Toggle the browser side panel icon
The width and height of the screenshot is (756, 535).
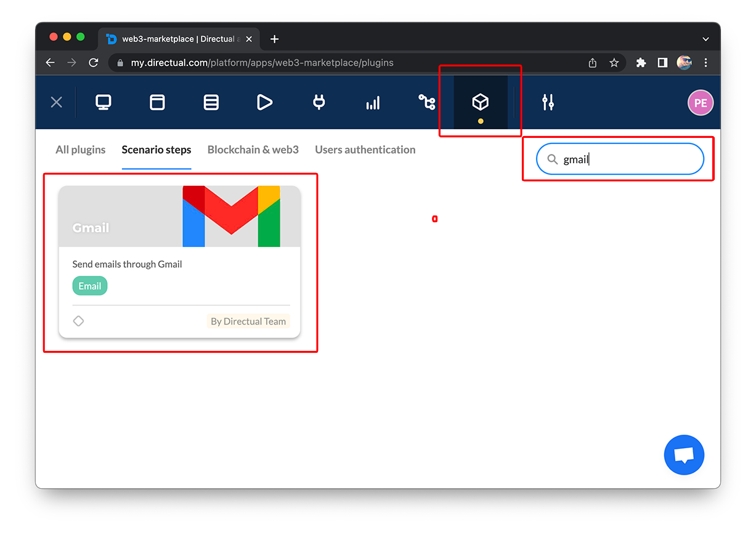662,63
